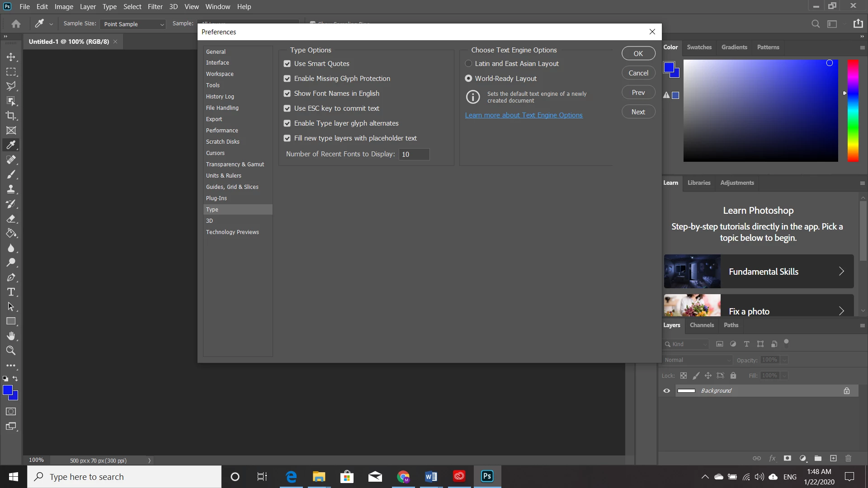
Task: Open the Color panel options menu
Action: click(x=862, y=47)
